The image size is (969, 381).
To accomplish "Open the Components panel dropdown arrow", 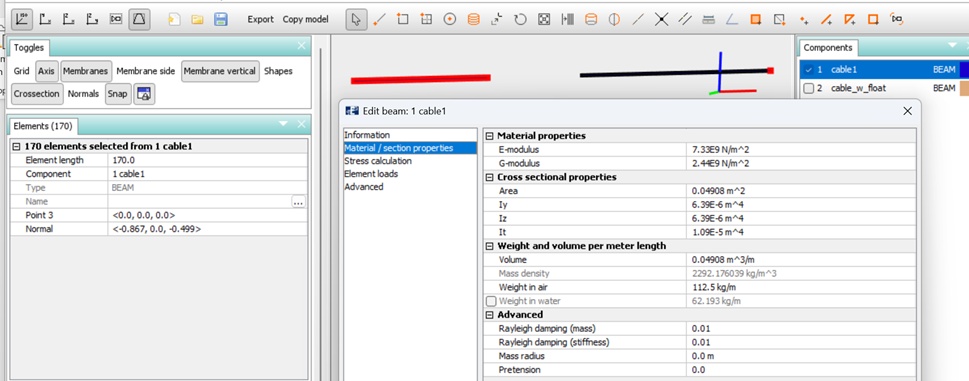I will [953, 46].
